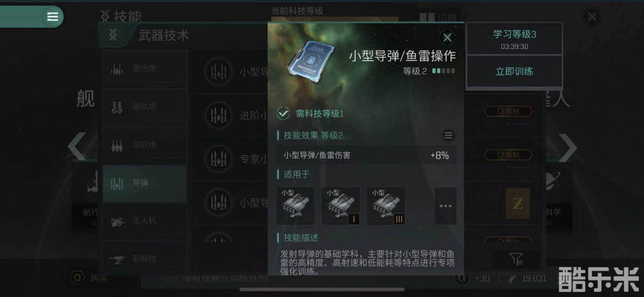Expand more applicable items with ellipsis
This screenshot has width=644, height=297.
click(446, 206)
